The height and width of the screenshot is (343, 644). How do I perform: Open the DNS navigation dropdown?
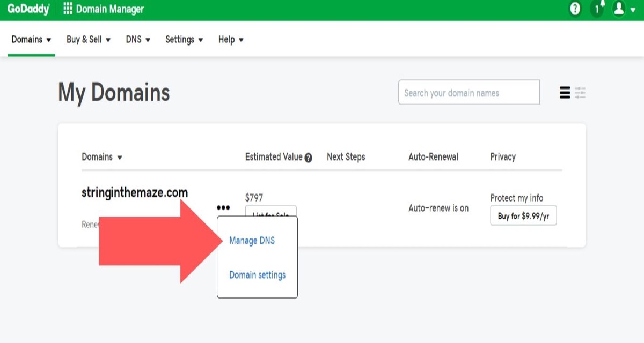(x=138, y=40)
